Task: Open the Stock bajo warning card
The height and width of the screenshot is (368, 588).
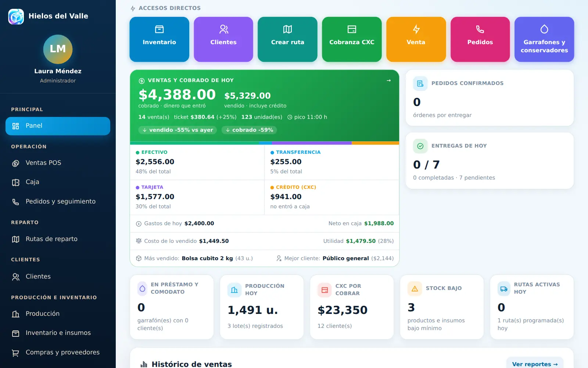Action: point(442,307)
